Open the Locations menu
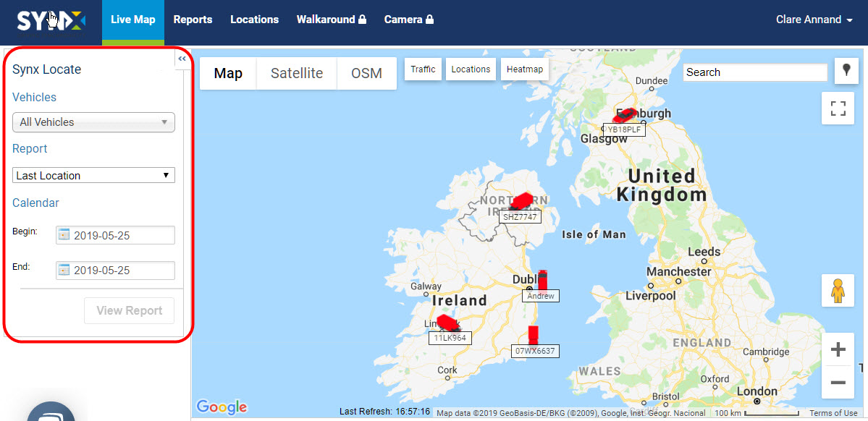Screen dimensions: 868x421 click(255, 20)
